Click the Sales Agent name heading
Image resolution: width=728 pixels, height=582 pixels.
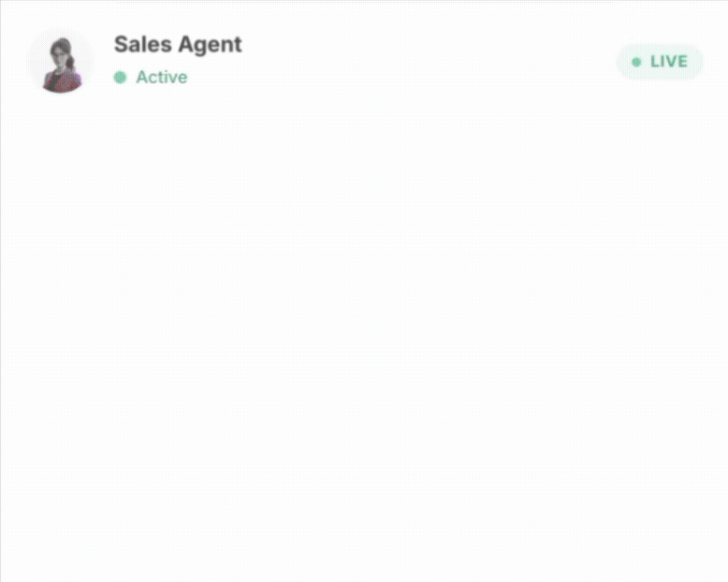pyautogui.click(x=178, y=45)
